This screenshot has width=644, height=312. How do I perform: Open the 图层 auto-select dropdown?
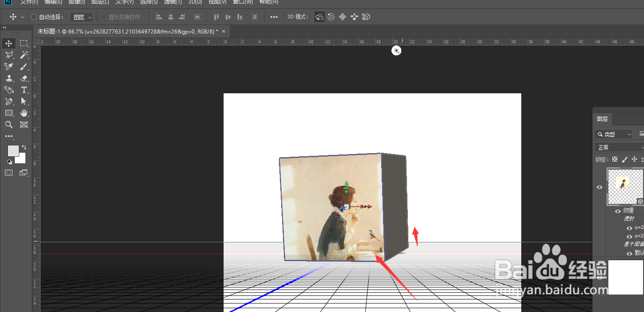tap(82, 17)
